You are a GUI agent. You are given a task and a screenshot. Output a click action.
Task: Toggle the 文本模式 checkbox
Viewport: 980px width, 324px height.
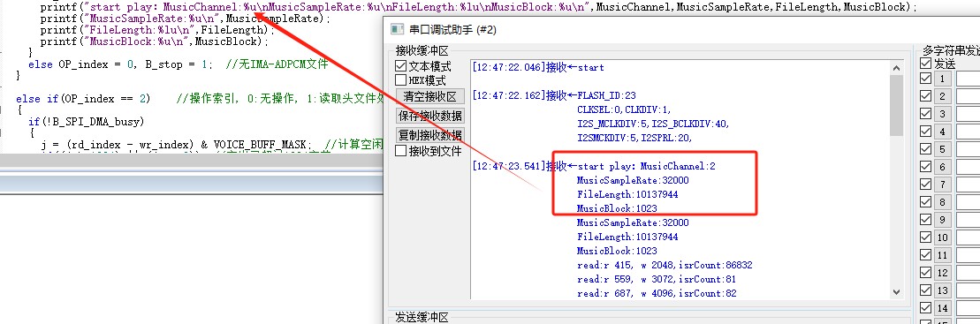(400, 66)
